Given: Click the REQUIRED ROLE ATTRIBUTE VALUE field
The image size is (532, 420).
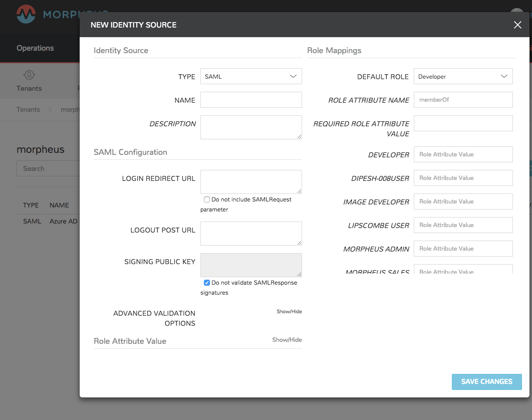Looking at the screenshot, I should [463, 123].
